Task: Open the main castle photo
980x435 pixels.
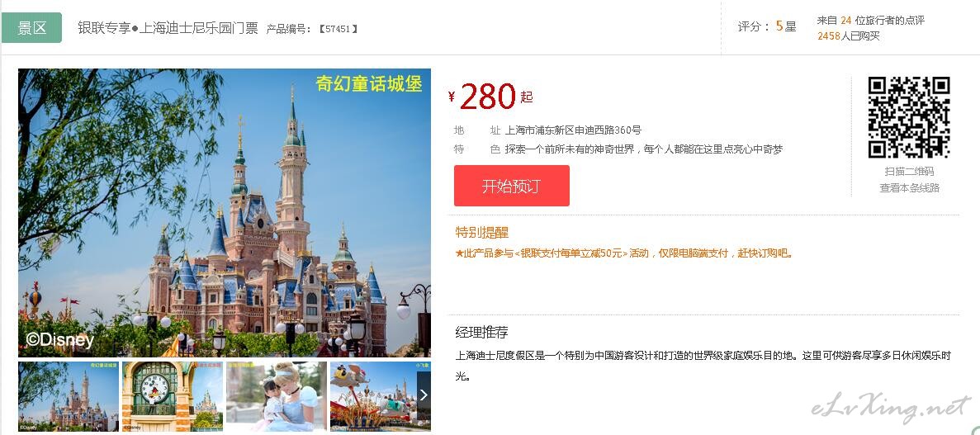Action: tap(225, 212)
